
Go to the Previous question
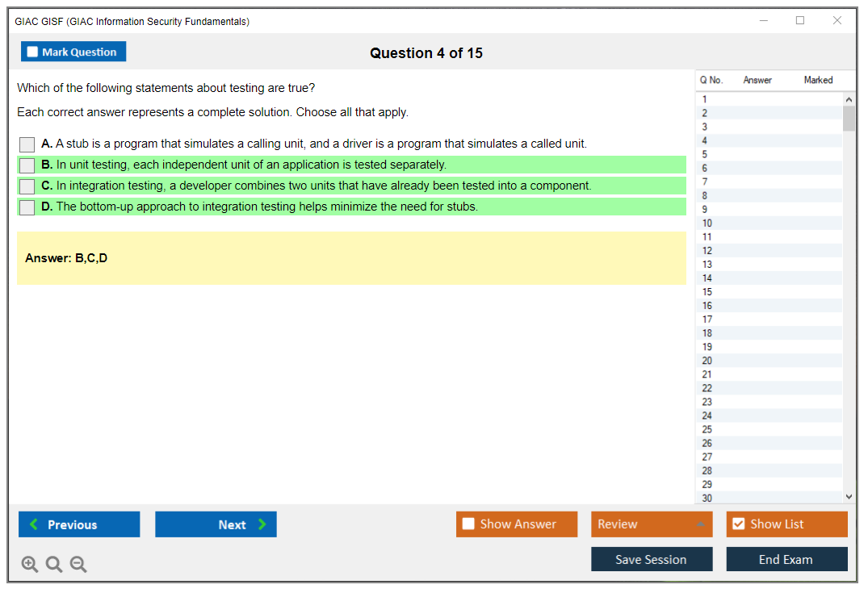[78, 524]
